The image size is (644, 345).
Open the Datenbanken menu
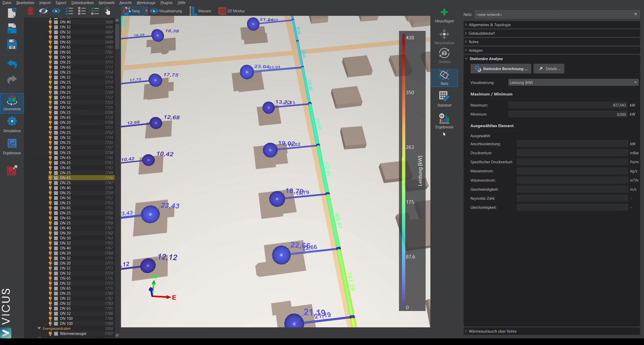83,3
